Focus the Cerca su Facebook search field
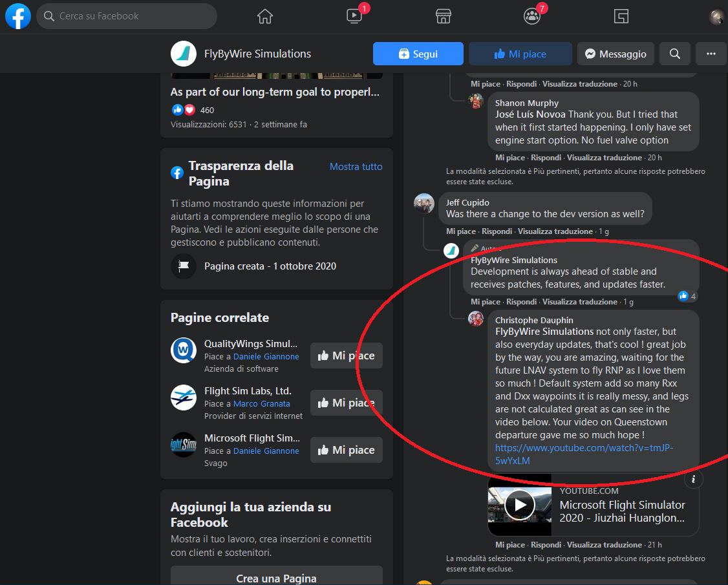 point(127,16)
